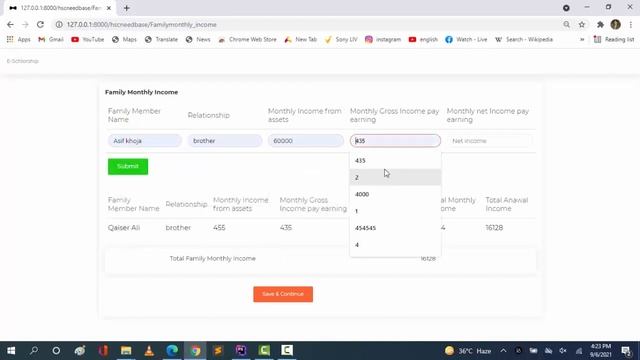The image size is (640, 360).
Task: Open the english YouTube bookmark
Action: tap(423, 40)
